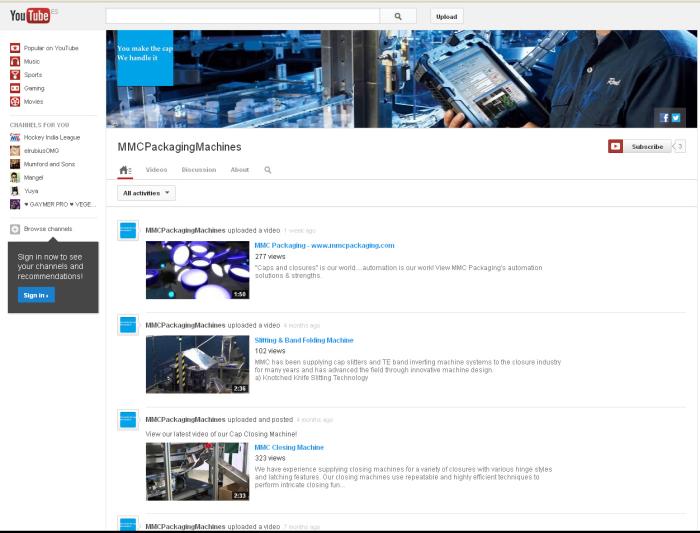Switch to the Discussion tab
This screenshot has height=533, width=700.
[x=199, y=170]
